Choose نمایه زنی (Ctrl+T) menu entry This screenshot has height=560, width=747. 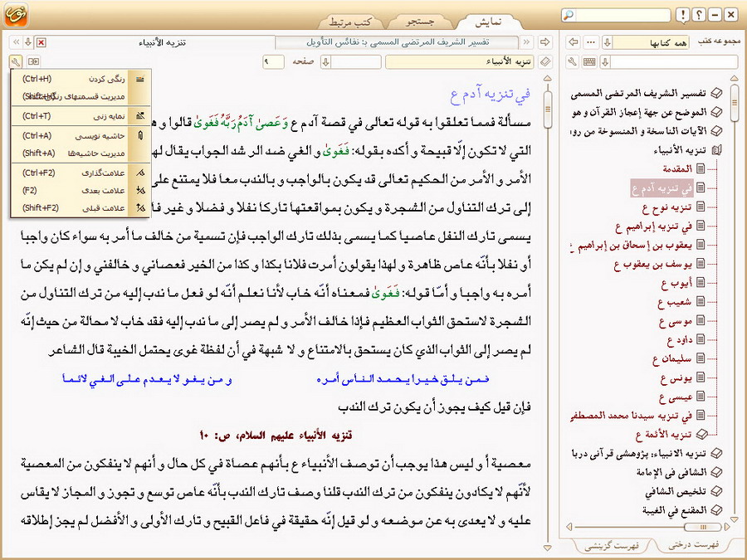(81, 116)
